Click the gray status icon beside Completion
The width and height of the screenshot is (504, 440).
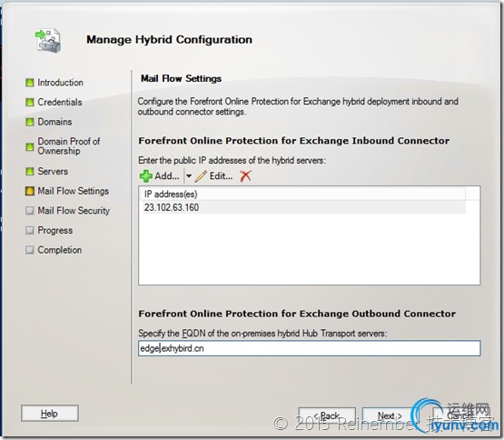(30, 250)
